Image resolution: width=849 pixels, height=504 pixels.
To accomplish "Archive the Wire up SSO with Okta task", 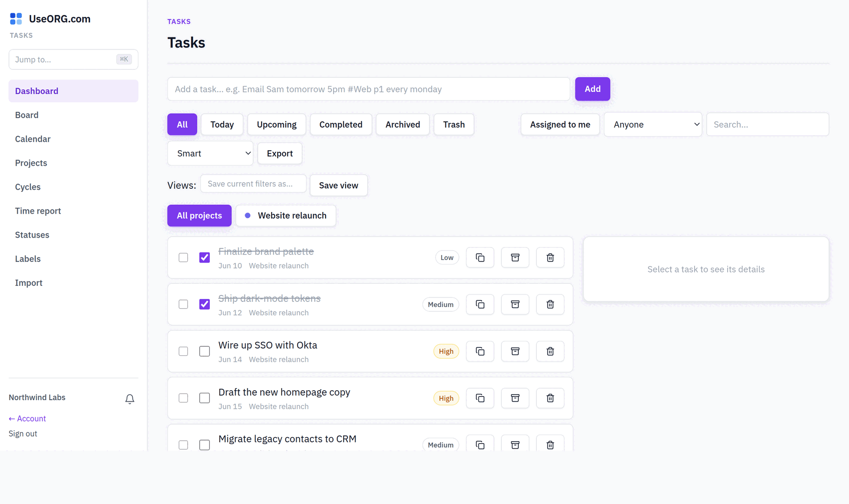I will tap(515, 351).
